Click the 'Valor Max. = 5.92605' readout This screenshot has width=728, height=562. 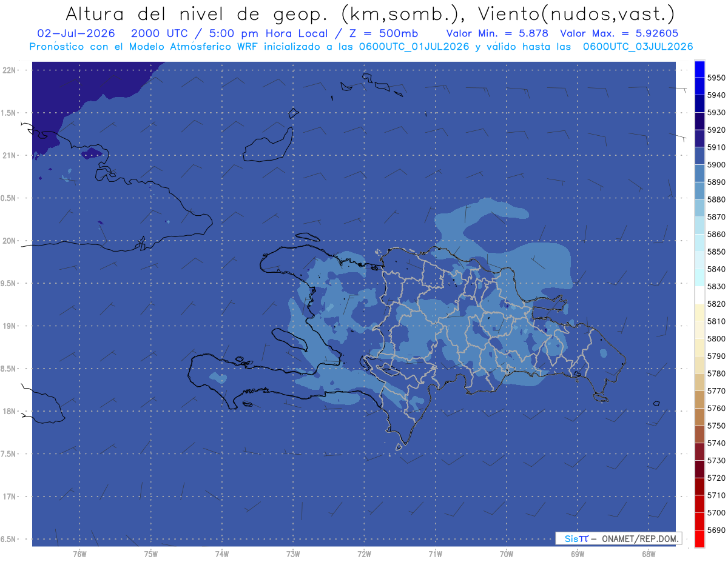[619, 33]
